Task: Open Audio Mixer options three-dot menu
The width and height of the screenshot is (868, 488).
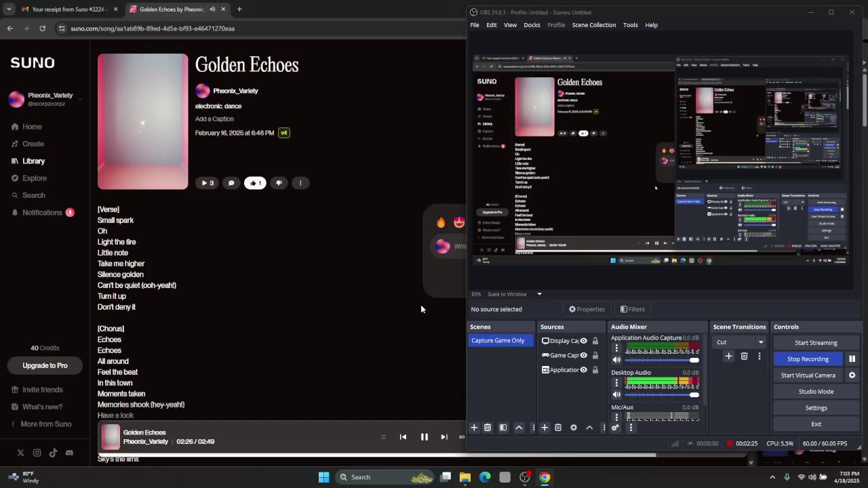Action: pyautogui.click(x=631, y=428)
